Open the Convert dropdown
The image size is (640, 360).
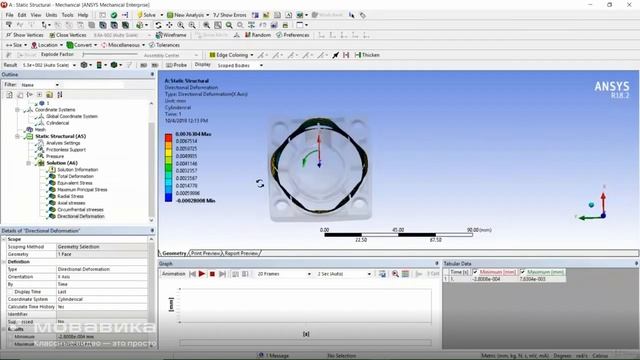pos(82,45)
